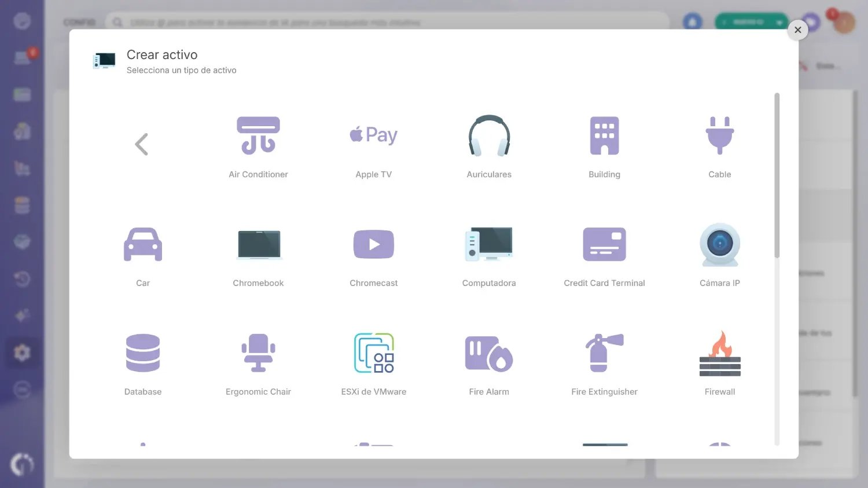Click the 'Auriculares' label
The width and height of the screenshot is (868, 488).
(489, 174)
